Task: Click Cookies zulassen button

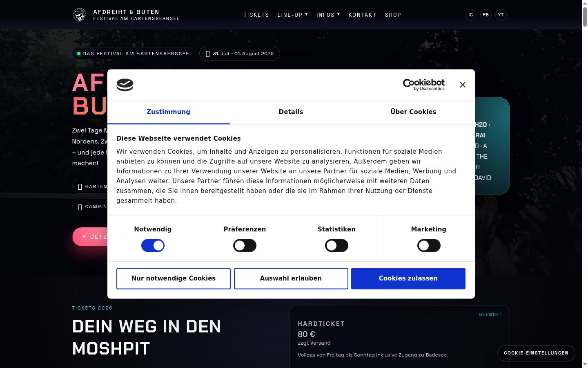Action: (x=408, y=278)
